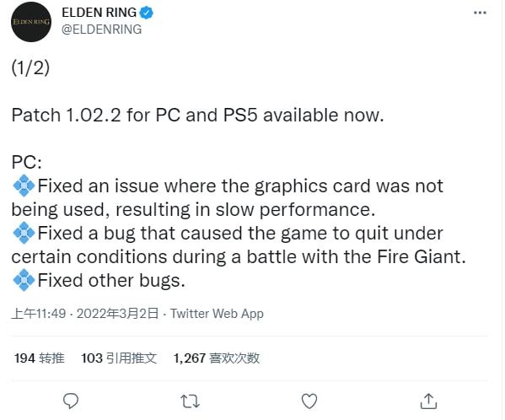The width and height of the screenshot is (505, 420).
Task: Click the (1/2) thread indicator text
Action: 30,68
